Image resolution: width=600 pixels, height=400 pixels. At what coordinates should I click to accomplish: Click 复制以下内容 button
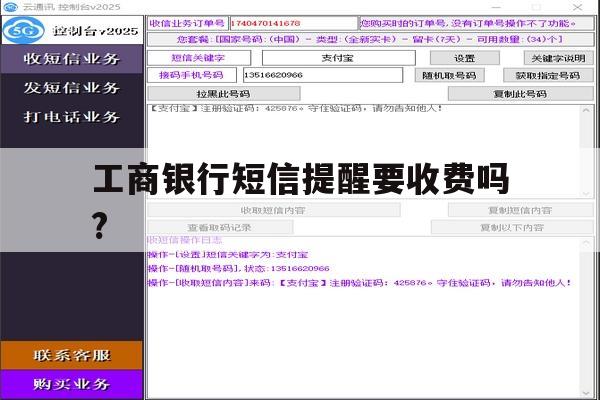512,227
